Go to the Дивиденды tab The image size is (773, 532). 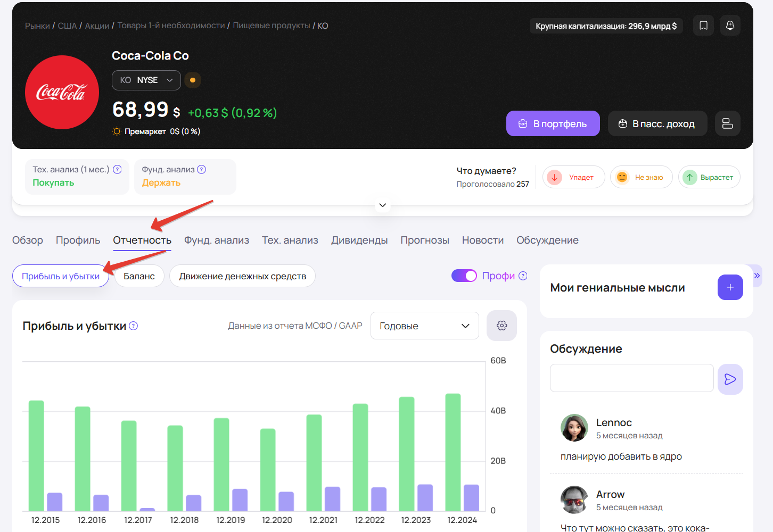[x=359, y=240]
